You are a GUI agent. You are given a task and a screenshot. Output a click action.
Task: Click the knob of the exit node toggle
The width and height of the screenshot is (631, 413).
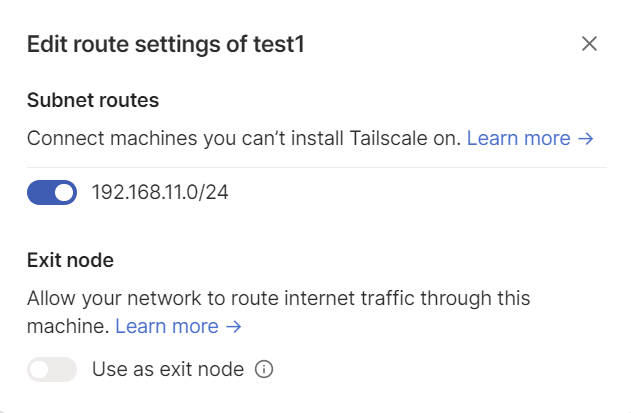coord(40,369)
